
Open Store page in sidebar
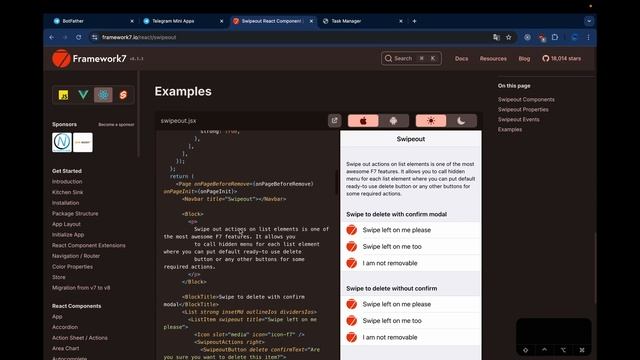[x=58, y=277]
